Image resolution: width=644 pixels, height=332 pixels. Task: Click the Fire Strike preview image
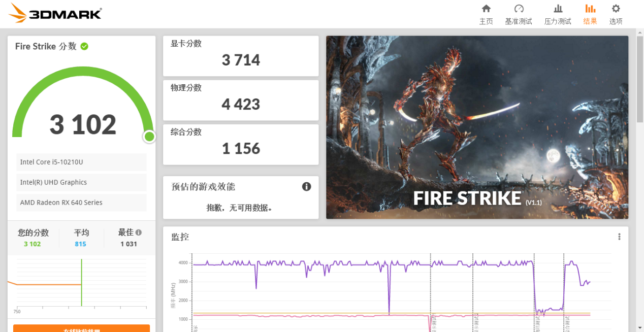pos(477,127)
